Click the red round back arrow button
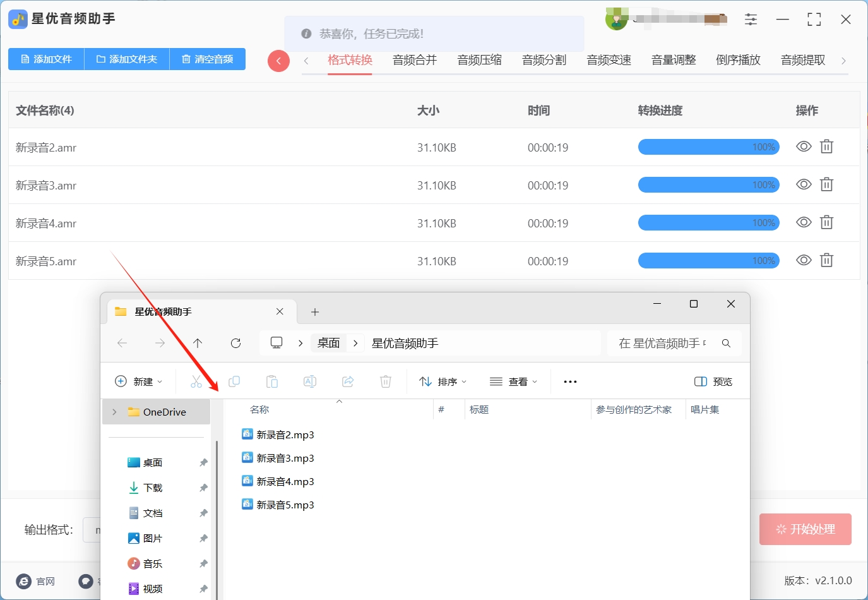The image size is (868, 600). (x=278, y=61)
